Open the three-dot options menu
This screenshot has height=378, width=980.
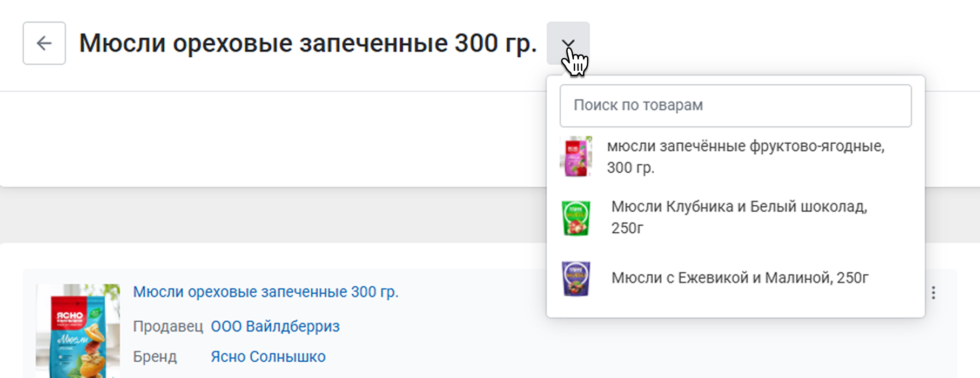pos(933,293)
